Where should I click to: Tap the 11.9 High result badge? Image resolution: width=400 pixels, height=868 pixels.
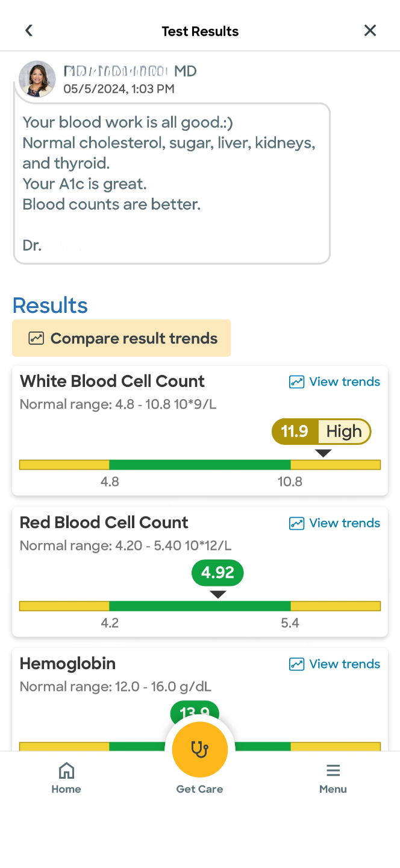(x=321, y=432)
